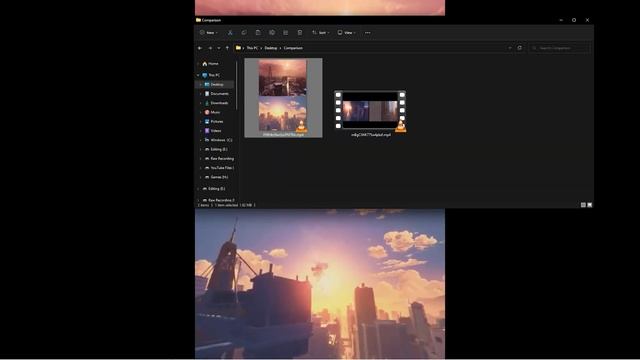The width and height of the screenshot is (640, 360).
Task: Open the Sort options dropdown
Action: pyautogui.click(x=321, y=33)
